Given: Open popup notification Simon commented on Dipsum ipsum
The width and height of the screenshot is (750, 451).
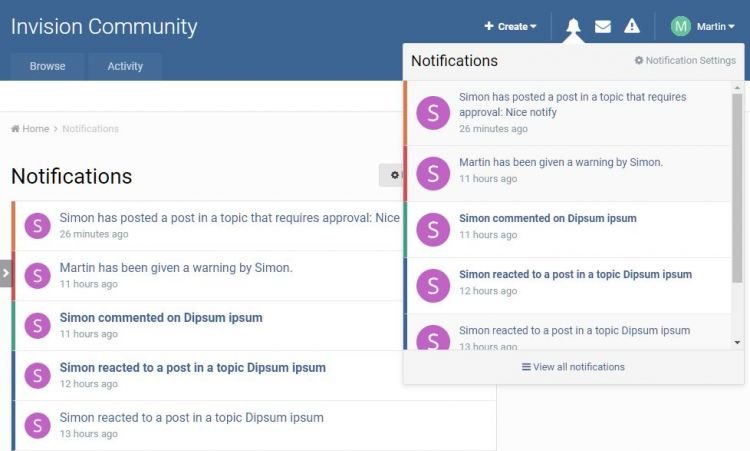Looking at the screenshot, I should [568, 230].
